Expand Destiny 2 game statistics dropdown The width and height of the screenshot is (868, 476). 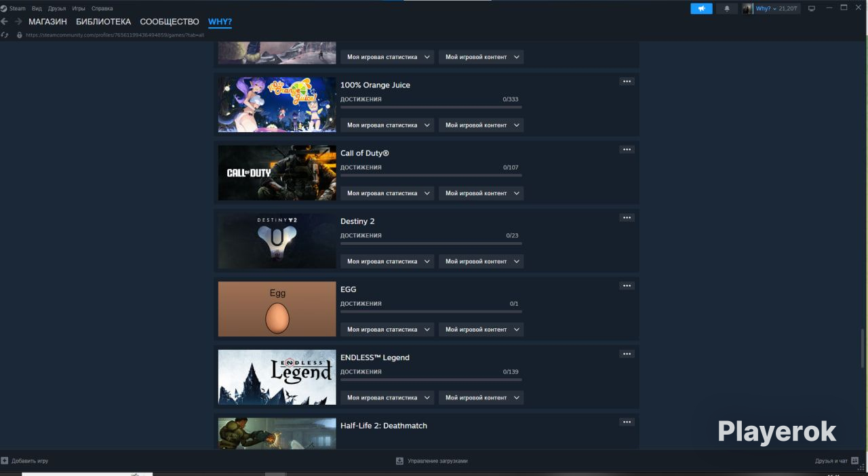pos(387,261)
